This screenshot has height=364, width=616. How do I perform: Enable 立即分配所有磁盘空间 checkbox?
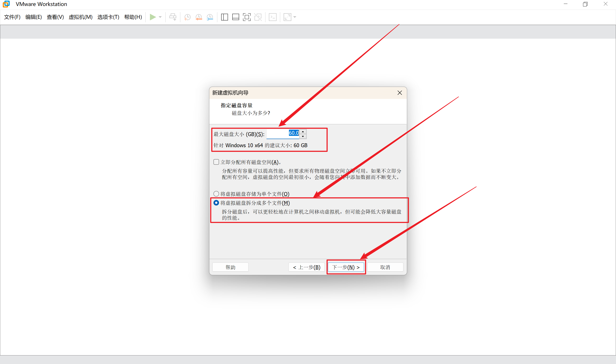tap(216, 162)
